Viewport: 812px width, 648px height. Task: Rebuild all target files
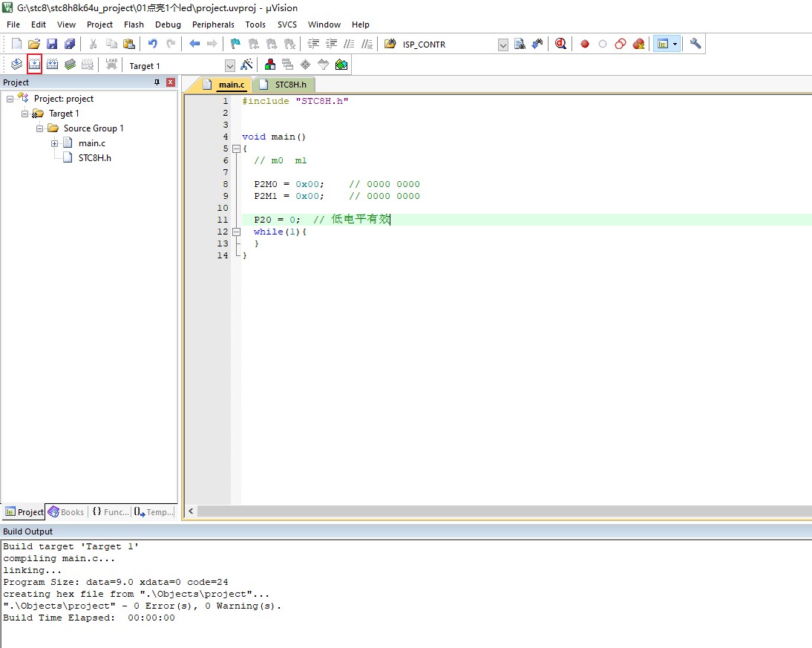(x=52, y=65)
